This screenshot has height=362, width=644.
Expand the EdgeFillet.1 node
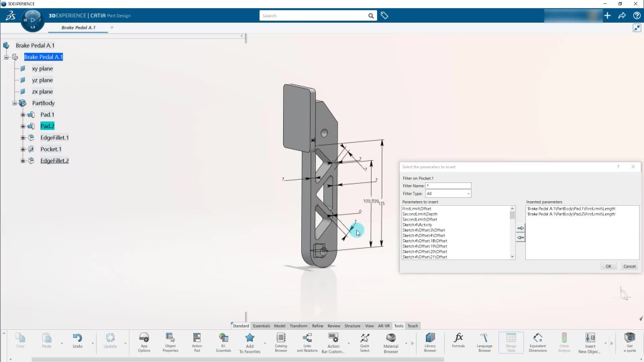(23, 137)
